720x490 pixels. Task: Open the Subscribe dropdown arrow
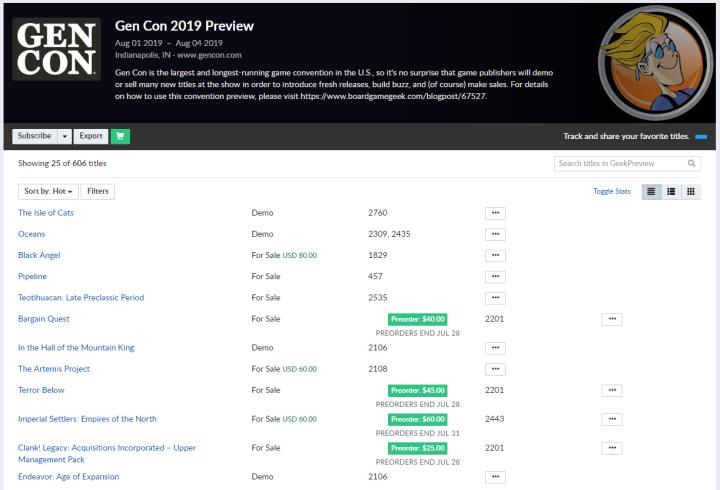tap(64, 136)
